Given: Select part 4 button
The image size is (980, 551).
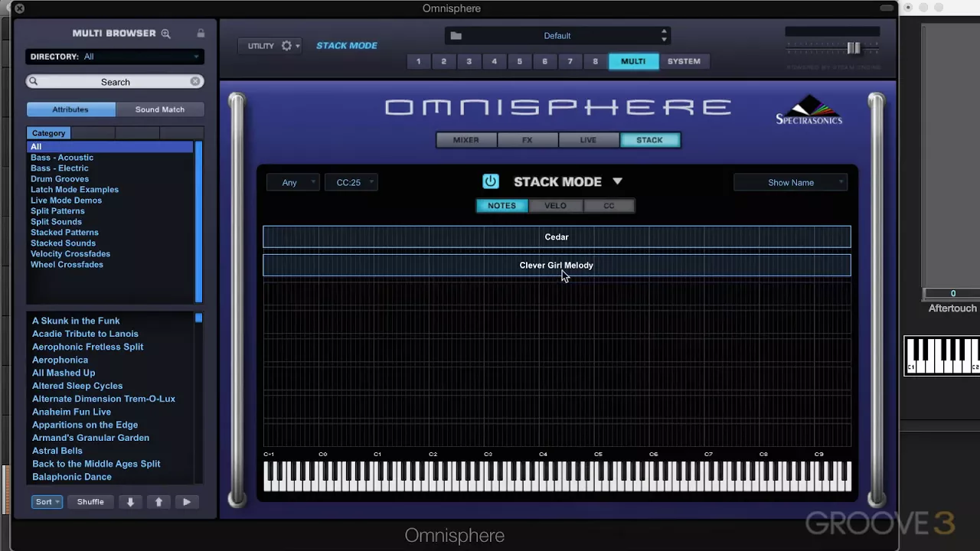Looking at the screenshot, I should (x=494, y=61).
